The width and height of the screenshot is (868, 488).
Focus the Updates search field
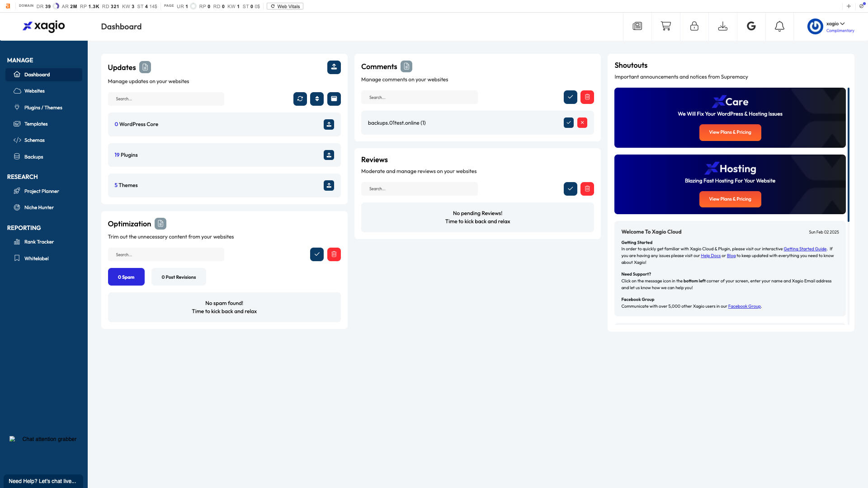coord(166,99)
